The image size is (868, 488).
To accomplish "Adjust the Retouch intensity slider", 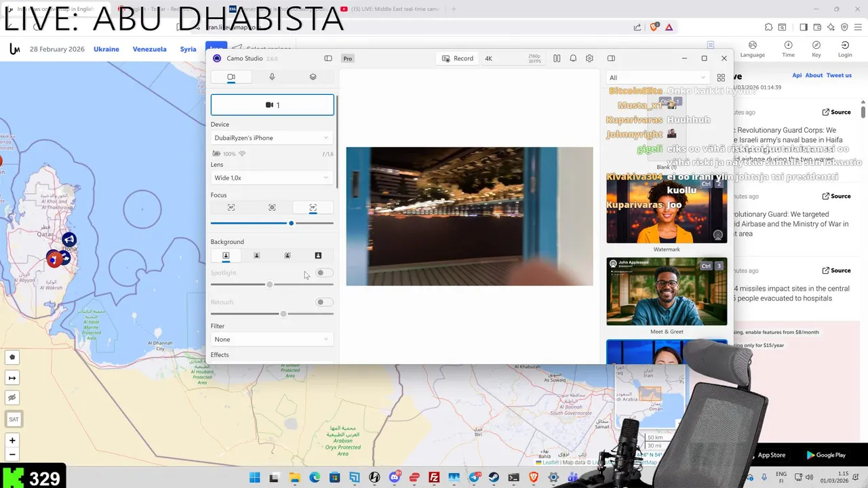I will pyautogui.click(x=272, y=314).
